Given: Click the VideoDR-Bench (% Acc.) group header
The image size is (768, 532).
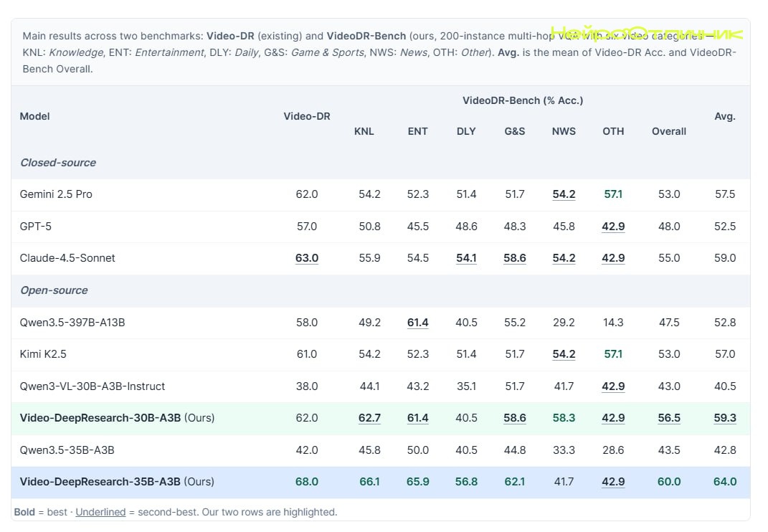Looking at the screenshot, I should pos(523,100).
